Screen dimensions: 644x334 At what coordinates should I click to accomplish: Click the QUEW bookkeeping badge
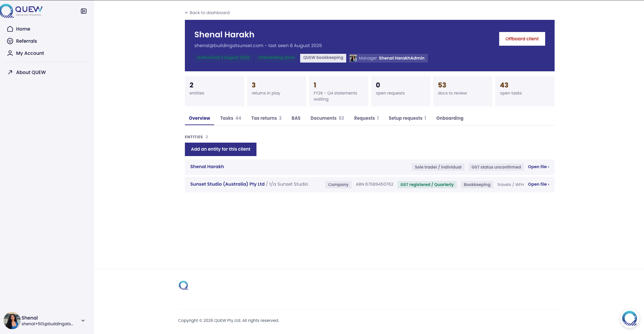pyautogui.click(x=323, y=58)
